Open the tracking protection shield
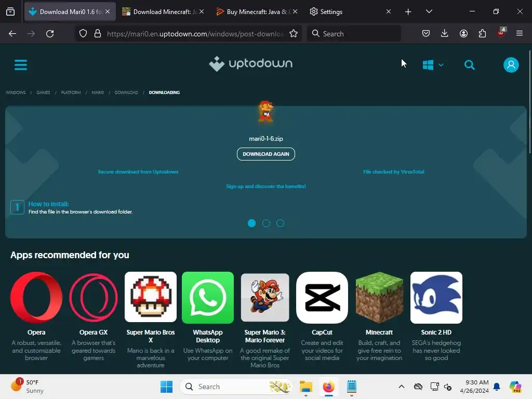The image size is (532, 399). coord(83,34)
